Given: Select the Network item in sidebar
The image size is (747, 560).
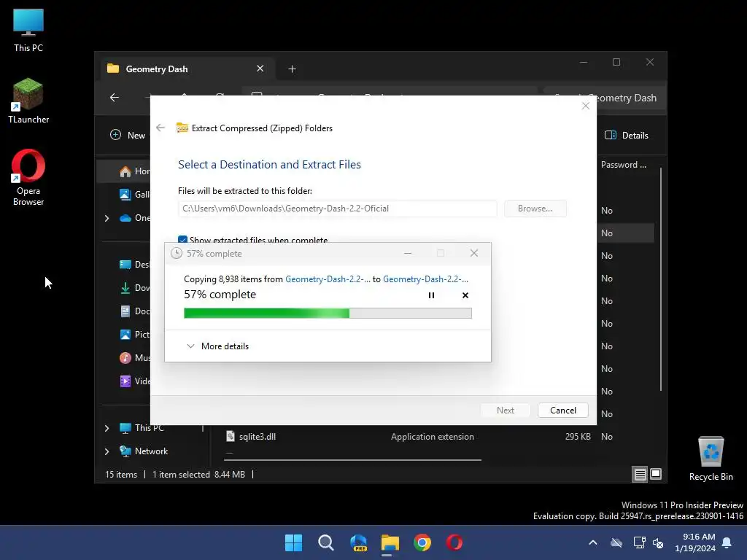Looking at the screenshot, I should 144,451.
